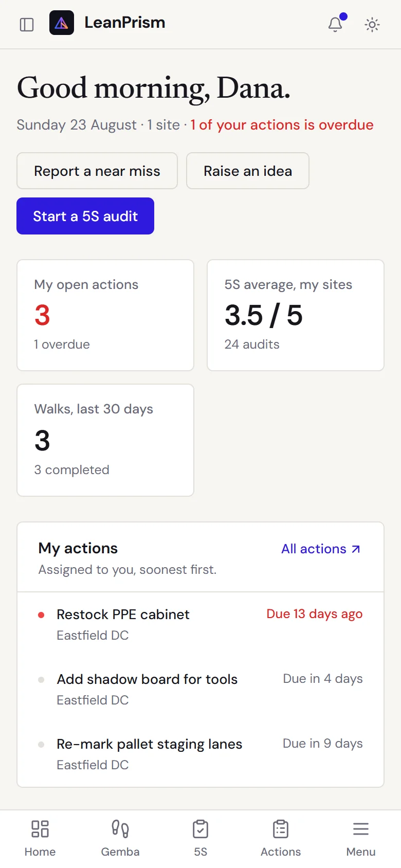Image resolution: width=401 pixels, height=868 pixels.
Task: Toggle the light/dark theme sun icon
Action: [372, 25]
